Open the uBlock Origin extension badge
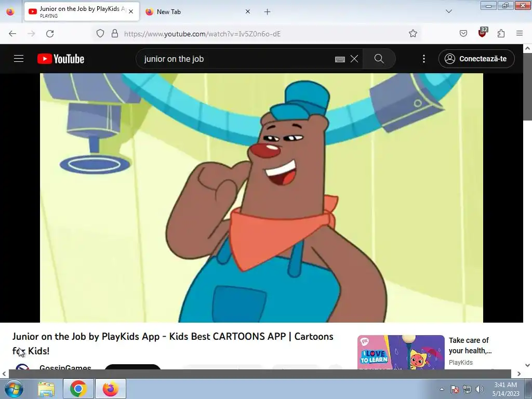532x399 pixels. (483, 33)
